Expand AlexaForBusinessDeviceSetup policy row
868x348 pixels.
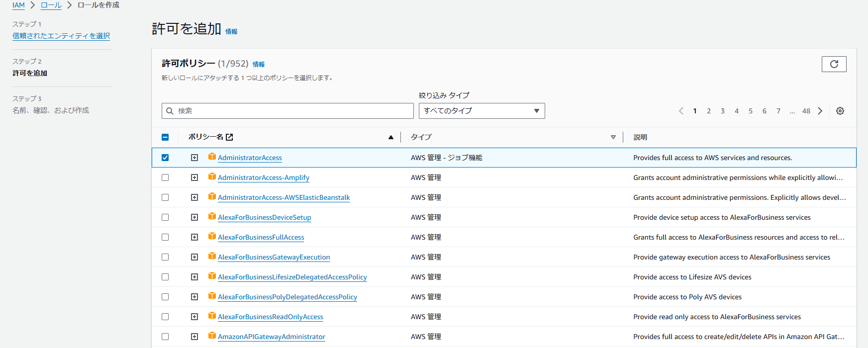[194, 217]
